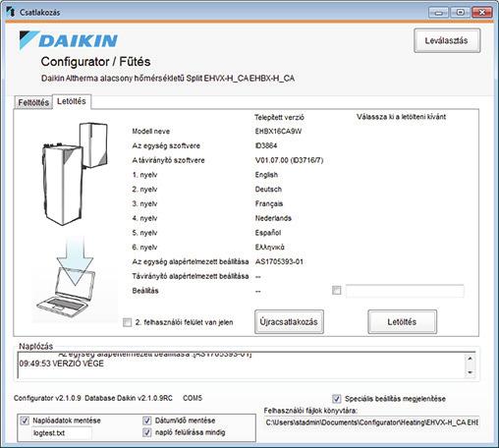The height and width of the screenshot is (448, 499).
Task: Click the English language entry
Action: point(266,175)
